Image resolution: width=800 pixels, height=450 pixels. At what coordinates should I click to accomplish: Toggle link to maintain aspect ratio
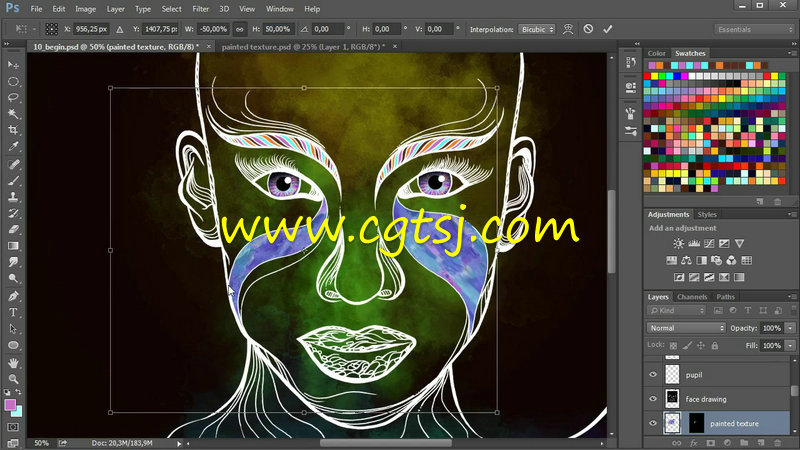[x=239, y=29]
